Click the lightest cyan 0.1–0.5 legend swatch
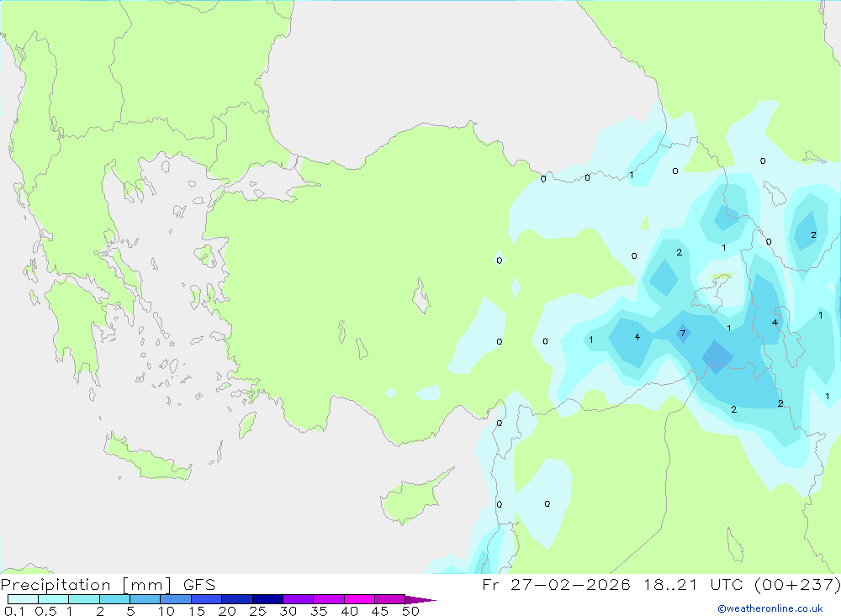The width and height of the screenshot is (841, 616). 23,599
